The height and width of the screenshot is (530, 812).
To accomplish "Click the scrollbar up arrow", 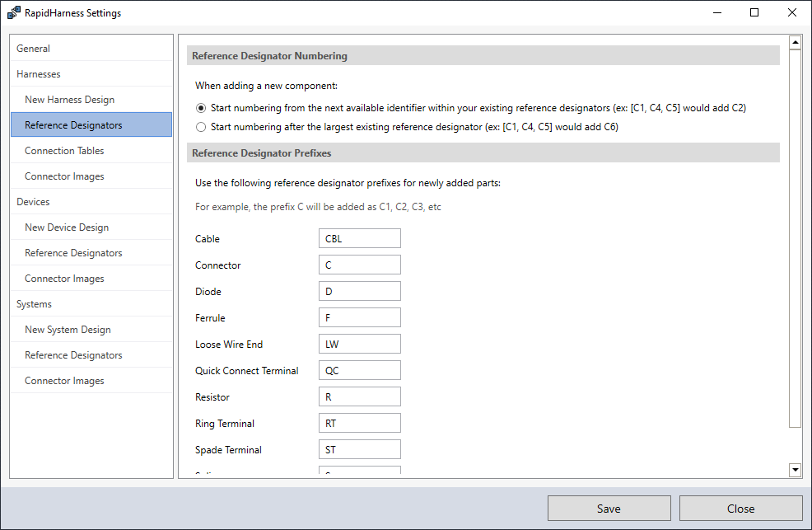I will (x=795, y=42).
